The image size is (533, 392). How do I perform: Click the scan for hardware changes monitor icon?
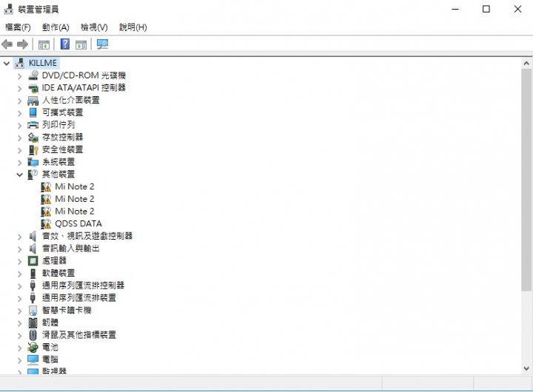[x=102, y=44]
